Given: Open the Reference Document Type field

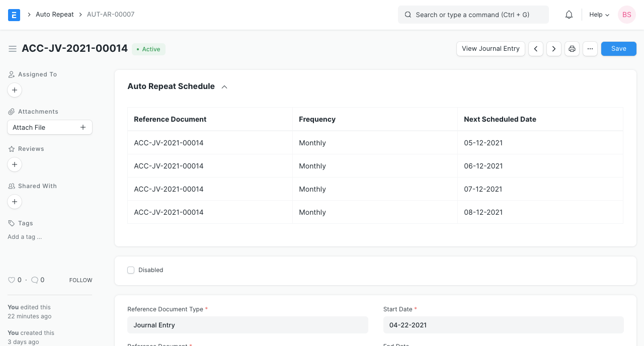Looking at the screenshot, I should (248, 324).
